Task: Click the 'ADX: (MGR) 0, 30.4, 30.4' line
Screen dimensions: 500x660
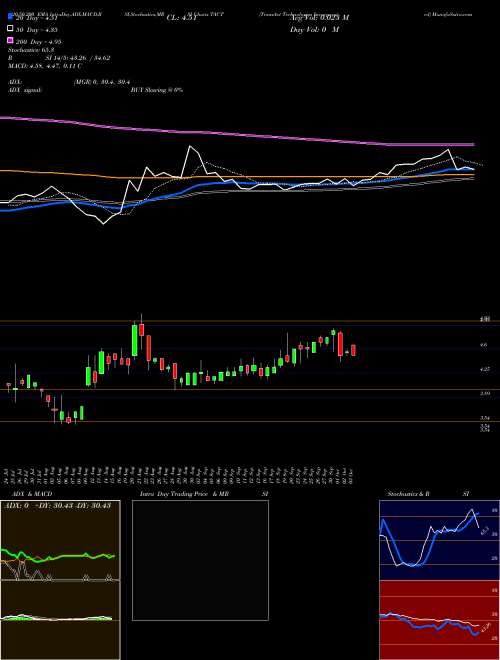Action: pos(69,82)
